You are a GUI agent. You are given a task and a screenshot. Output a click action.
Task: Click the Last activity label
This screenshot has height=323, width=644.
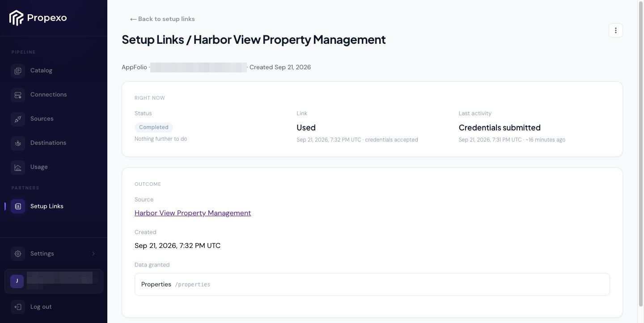(x=475, y=113)
